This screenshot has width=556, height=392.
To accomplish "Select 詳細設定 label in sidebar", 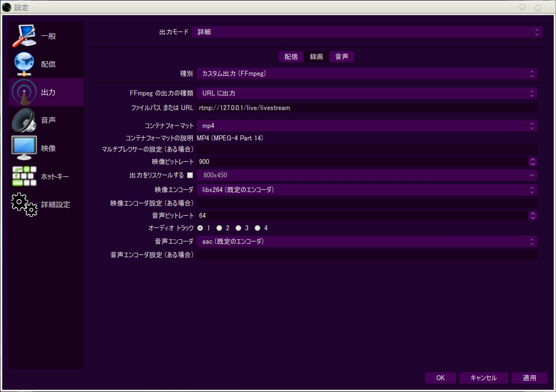I will coord(56,204).
